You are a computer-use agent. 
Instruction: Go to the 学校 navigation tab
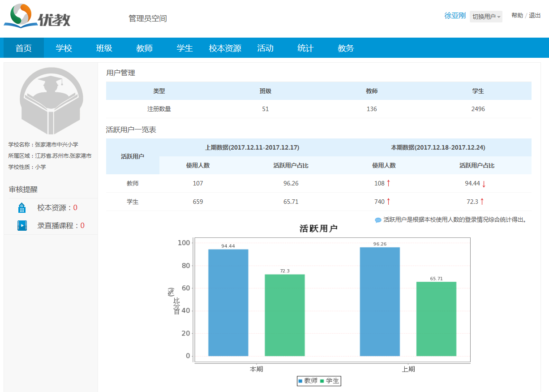click(64, 48)
